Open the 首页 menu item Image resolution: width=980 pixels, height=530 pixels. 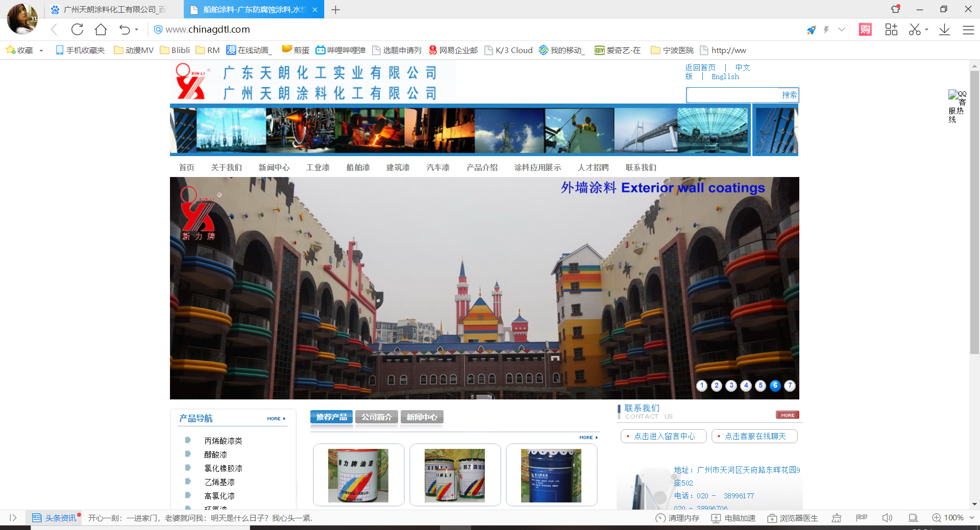pos(187,167)
